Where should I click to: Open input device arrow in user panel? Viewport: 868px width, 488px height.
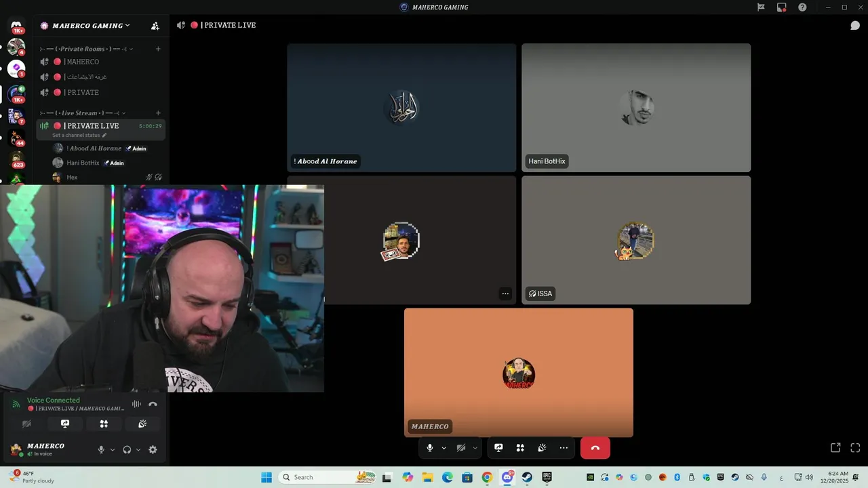(113, 449)
